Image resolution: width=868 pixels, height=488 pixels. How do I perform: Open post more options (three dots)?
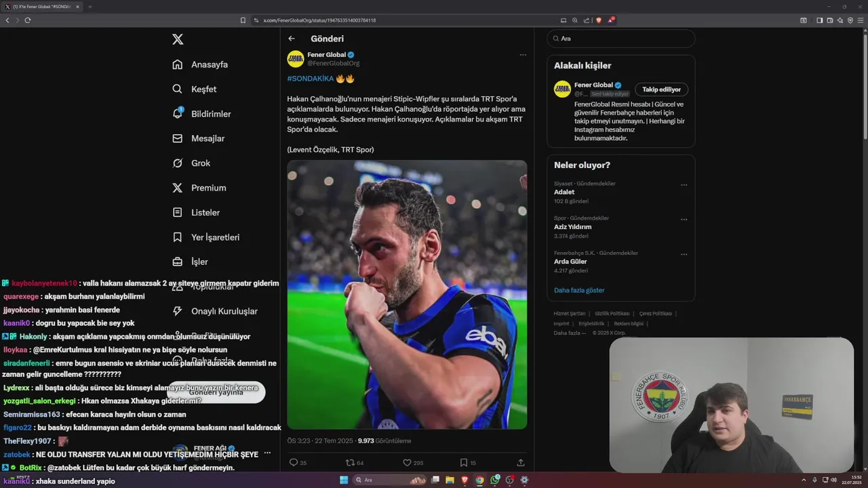click(x=523, y=55)
